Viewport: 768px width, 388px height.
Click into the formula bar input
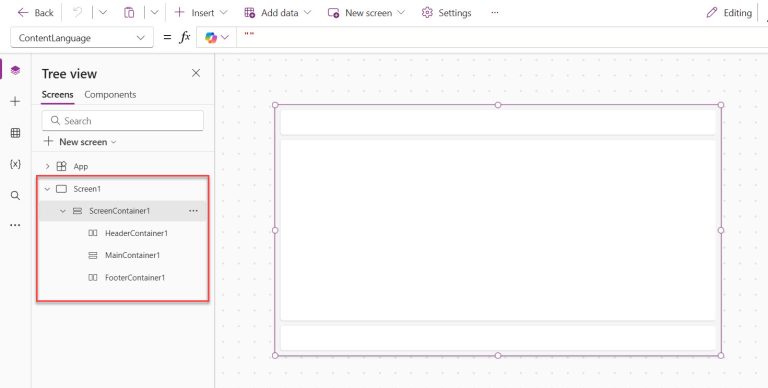tap(502, 38)
